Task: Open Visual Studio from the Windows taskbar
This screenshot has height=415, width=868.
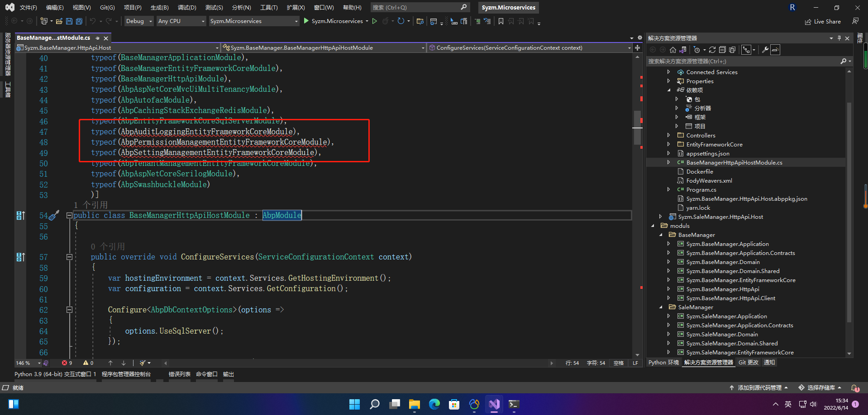Action: 494,404
